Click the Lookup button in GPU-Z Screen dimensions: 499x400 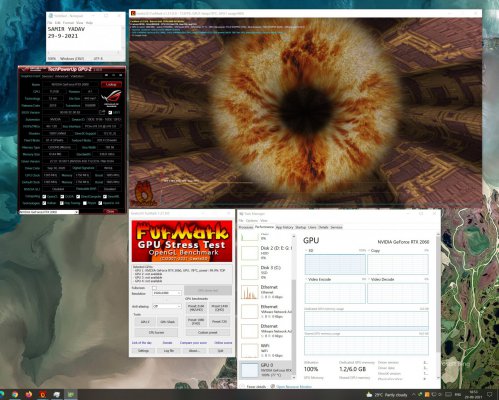click(111, 85)
